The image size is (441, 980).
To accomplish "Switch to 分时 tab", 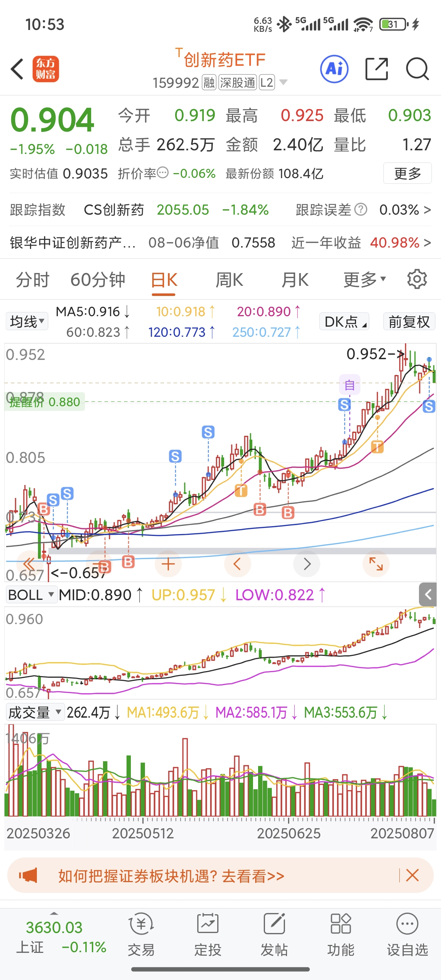I will pyautogui.click(x=33, y=280).
